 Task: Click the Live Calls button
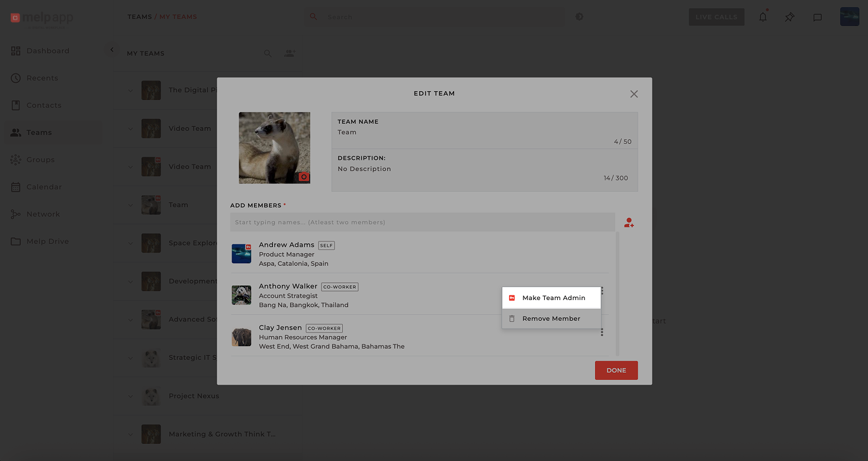tap(716, 17)
